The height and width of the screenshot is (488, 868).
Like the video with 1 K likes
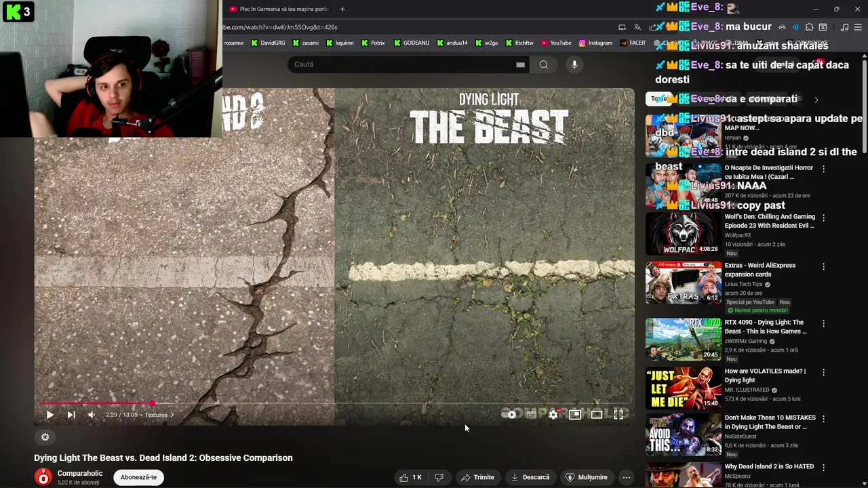pos(411,477)
